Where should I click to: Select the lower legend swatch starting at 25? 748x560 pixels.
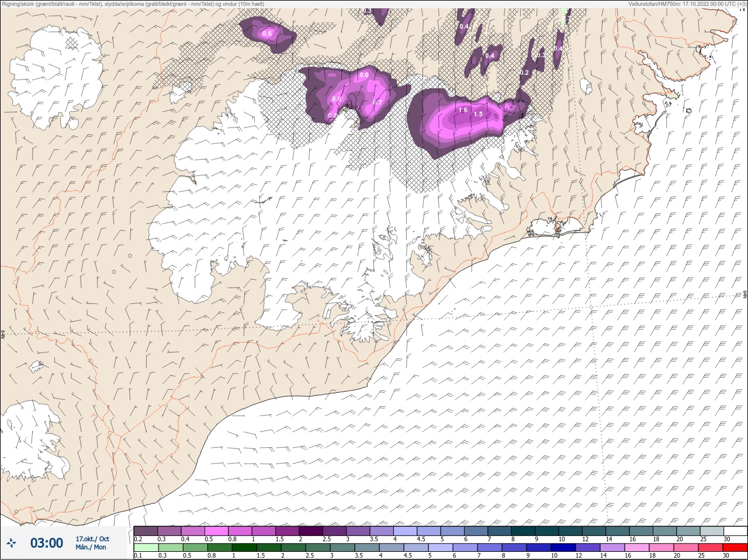click(711, 548)
